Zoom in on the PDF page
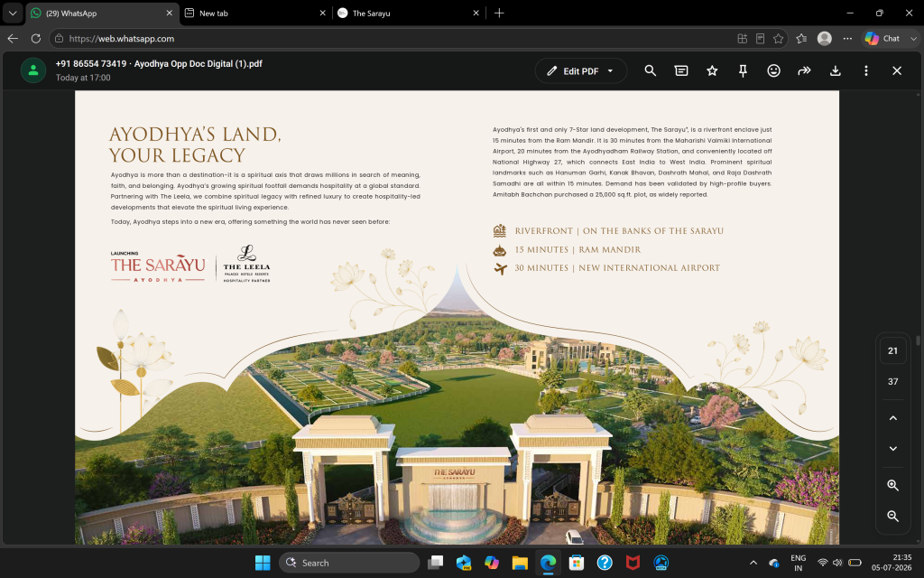 (892, 485)
